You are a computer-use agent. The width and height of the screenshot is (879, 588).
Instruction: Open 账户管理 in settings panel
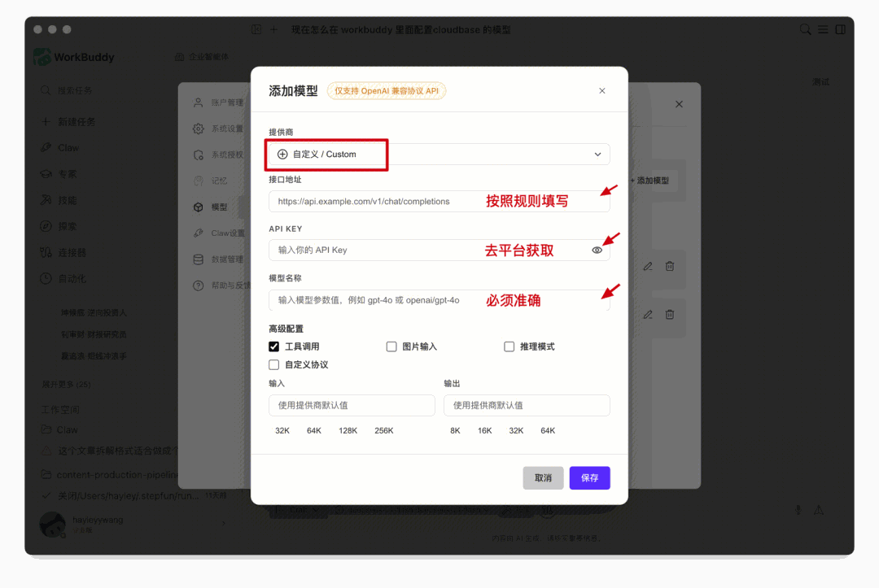[219, 102]
